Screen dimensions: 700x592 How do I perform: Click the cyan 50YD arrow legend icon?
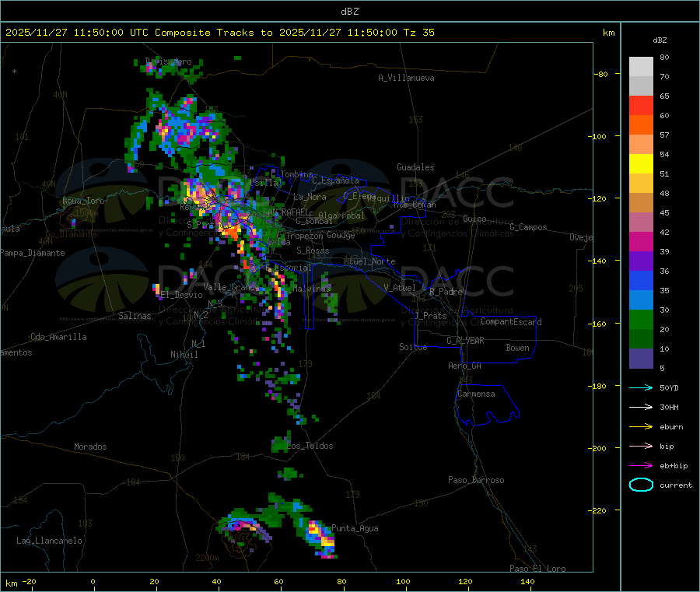641,387
